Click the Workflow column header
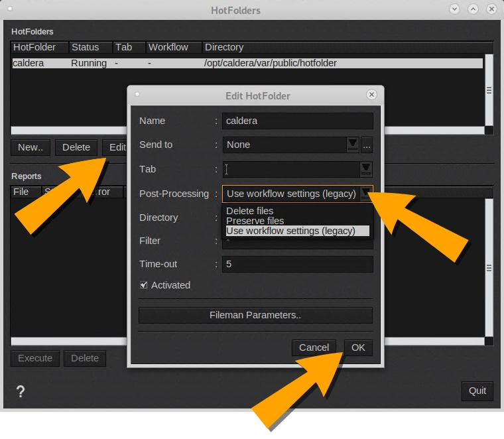This screenshot has width=504, height=439. click(168, 47)
